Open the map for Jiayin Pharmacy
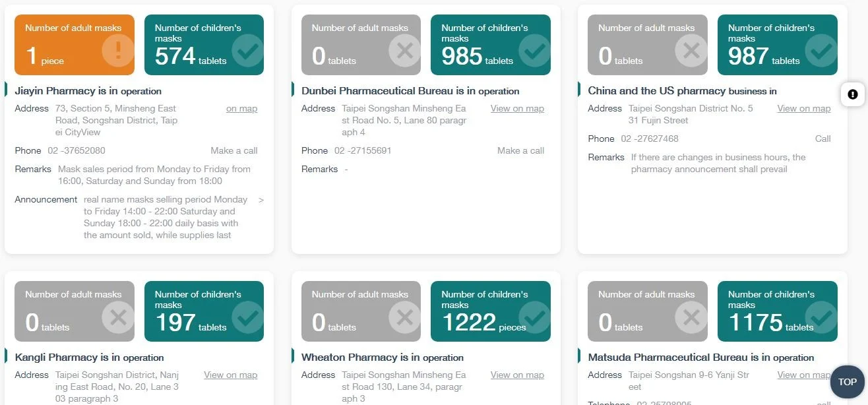868x405 pixels. tap(241, 109)
